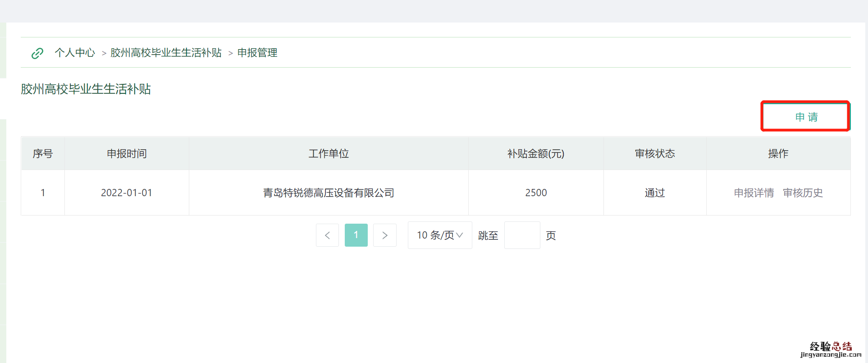Select the 青岛特锐德高压设备有限公司 cell
The width and height of the screenshot is (868, 363).
[x=329, y=193]
